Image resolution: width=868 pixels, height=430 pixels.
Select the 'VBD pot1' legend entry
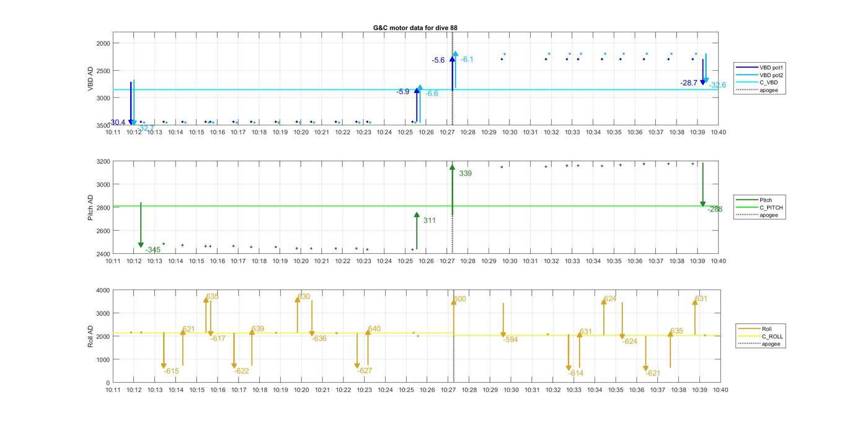point(759,67)
